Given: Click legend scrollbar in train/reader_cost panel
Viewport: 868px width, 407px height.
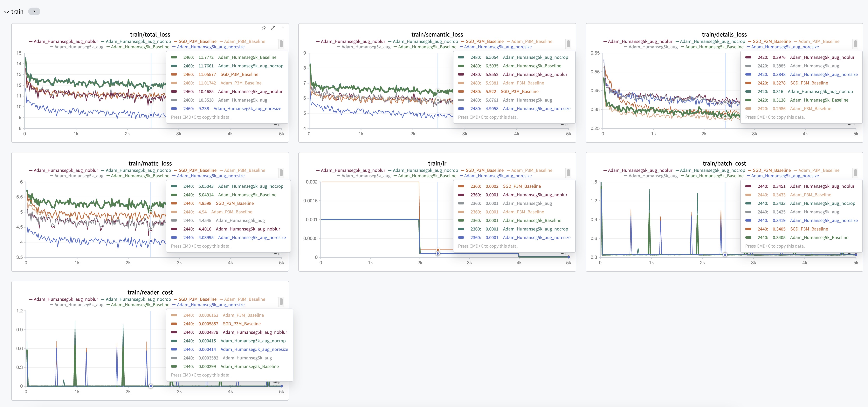Looking at the screenshot, I should tap(281, 302).
